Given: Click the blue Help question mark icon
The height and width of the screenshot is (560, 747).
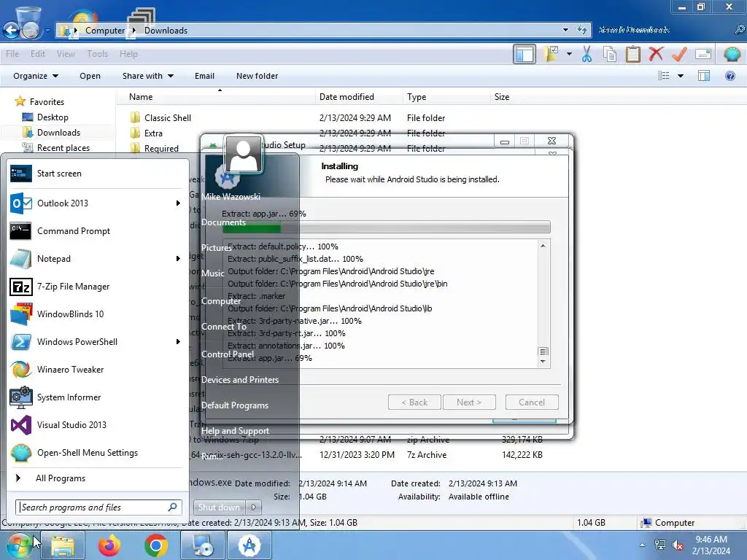Looking at the screenshot, I should point(729,76).
